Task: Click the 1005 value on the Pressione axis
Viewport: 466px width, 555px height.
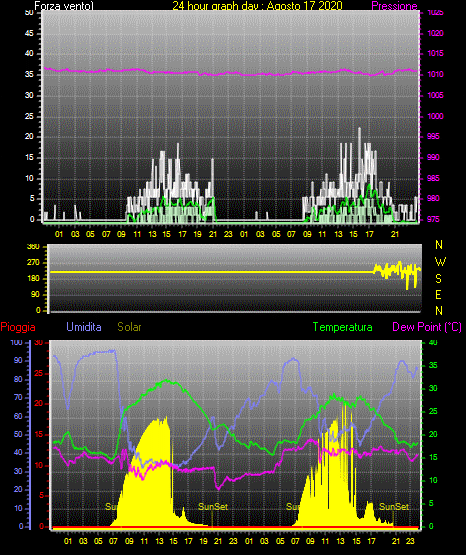Action: pos(435,95)
